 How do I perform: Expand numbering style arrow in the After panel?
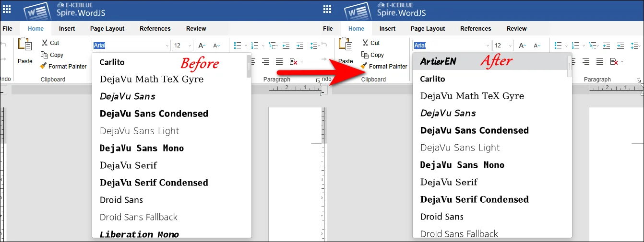tap(584, 46)
